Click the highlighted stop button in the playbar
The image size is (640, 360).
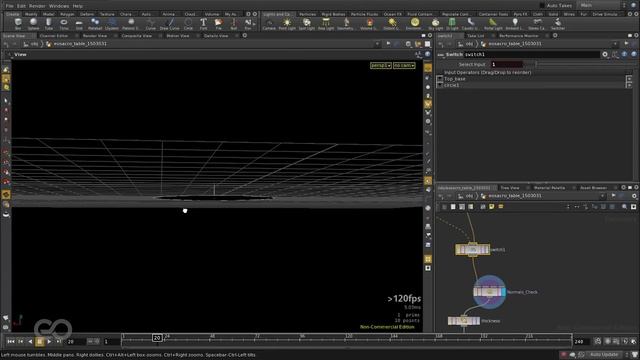pos(40,341)
